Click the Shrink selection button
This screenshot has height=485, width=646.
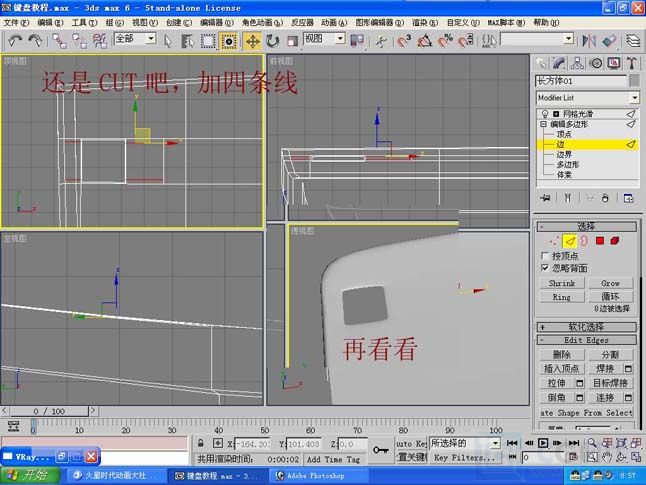562,283
